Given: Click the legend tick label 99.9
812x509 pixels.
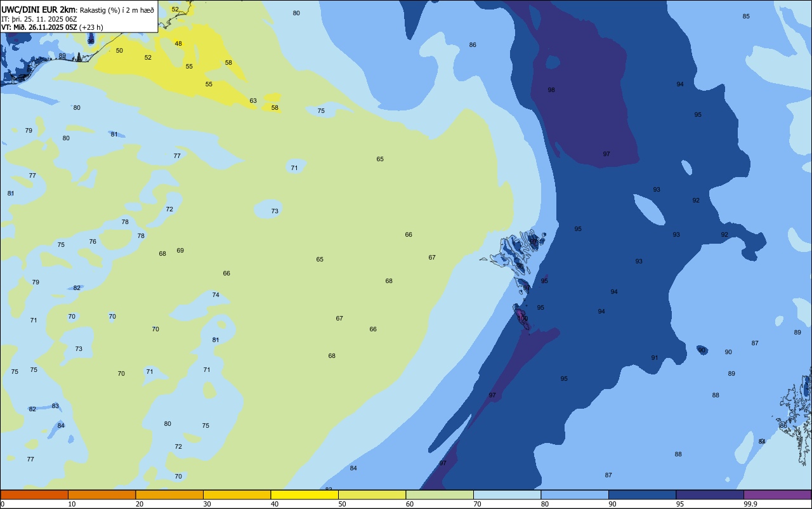Looking at the screenshot, I should (750, 504).
